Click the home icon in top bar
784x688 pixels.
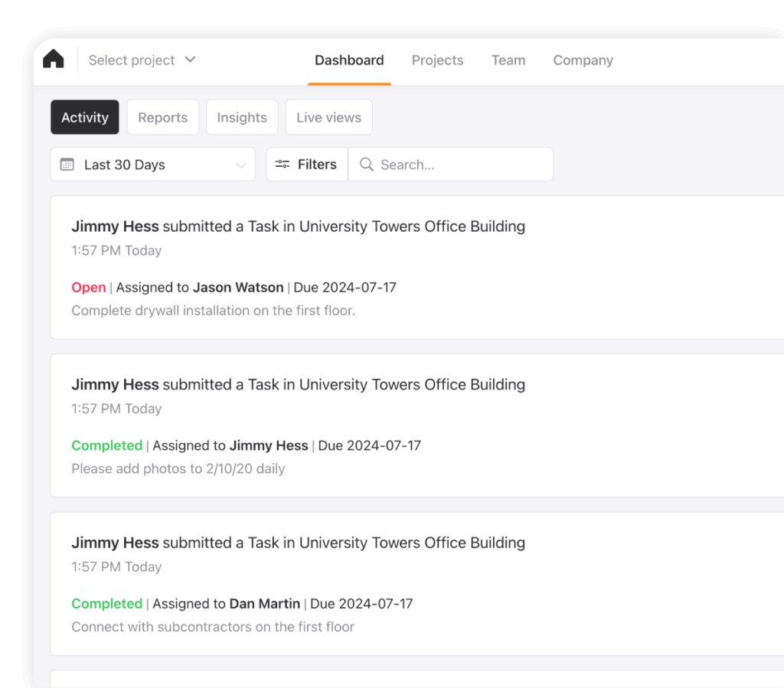(x=54, y=60)
